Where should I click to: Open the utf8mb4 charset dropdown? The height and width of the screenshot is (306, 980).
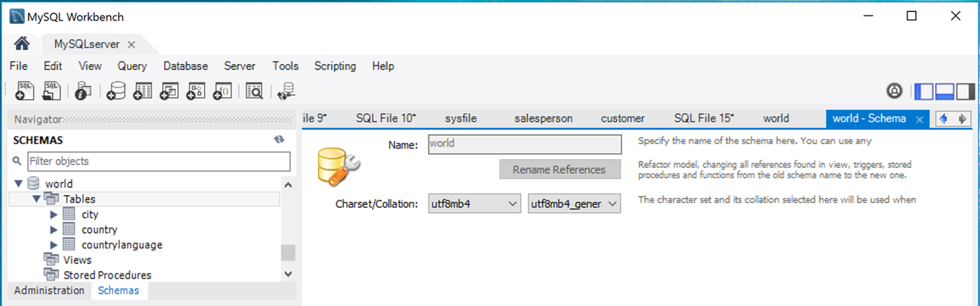tap(474, 204)
